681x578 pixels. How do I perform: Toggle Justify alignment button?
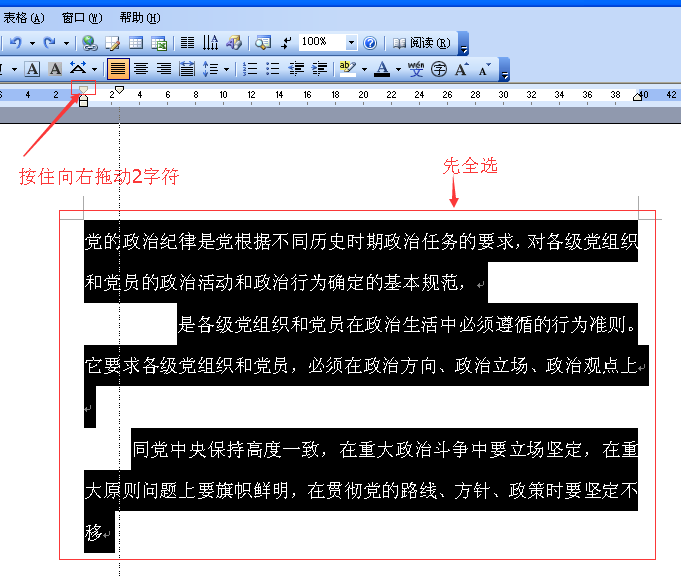(x=118, y=69)
